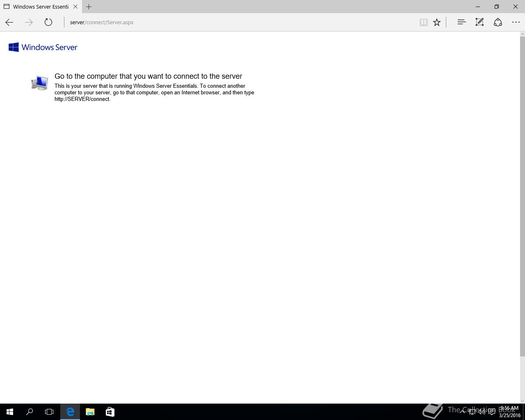Image resolution: width=525 pixels, height=420 pixels.
Task: Open the Hub panel icon
Action: pos(461,22)
